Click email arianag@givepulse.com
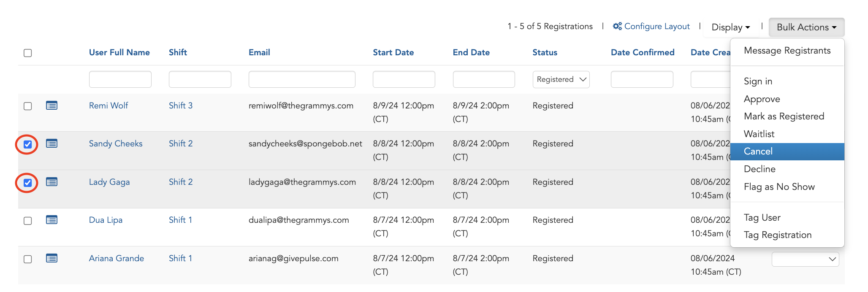This screenshot has height=292, width=868. click(293, 258)
